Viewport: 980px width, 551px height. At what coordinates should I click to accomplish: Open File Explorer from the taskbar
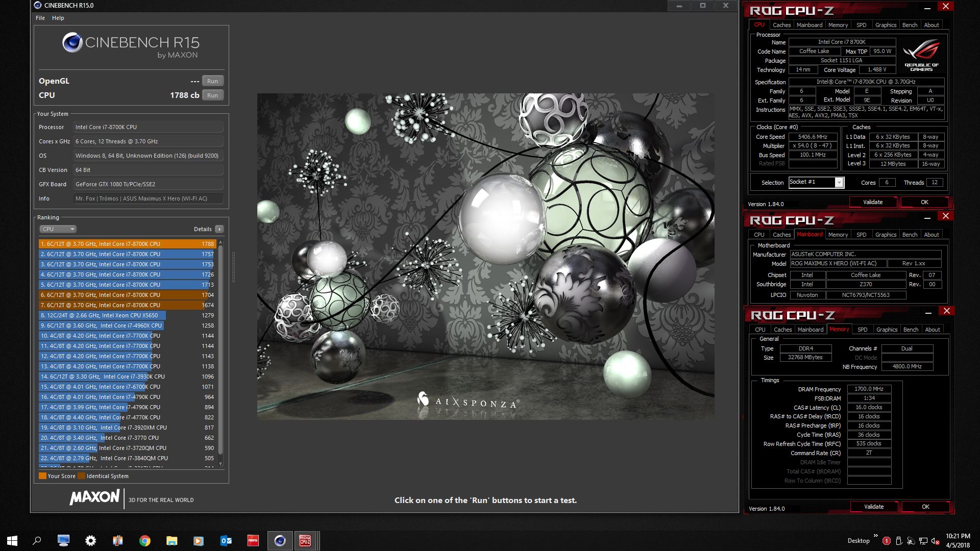click(171, 541)
